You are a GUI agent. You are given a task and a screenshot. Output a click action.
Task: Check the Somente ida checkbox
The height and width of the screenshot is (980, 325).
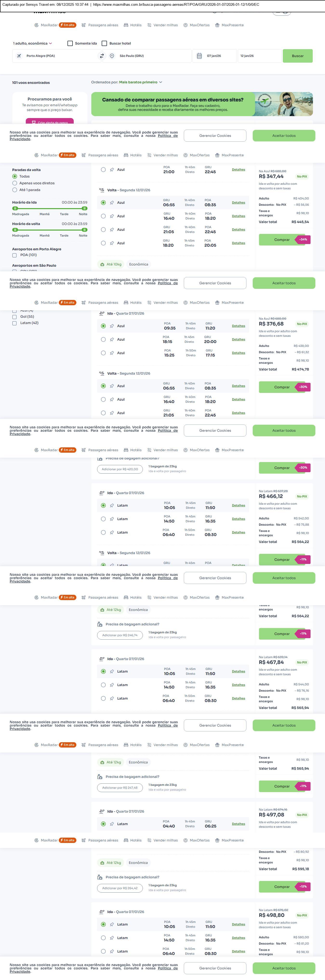[70, 43]
